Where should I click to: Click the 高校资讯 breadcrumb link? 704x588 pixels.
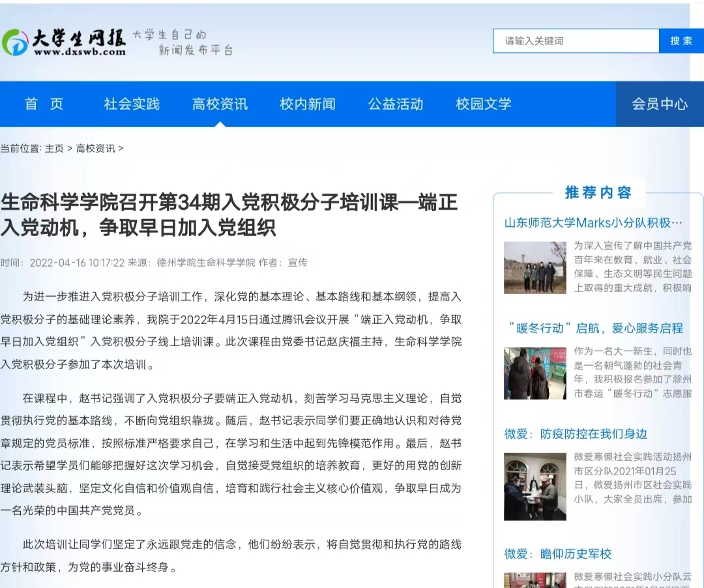coord(95,149)
